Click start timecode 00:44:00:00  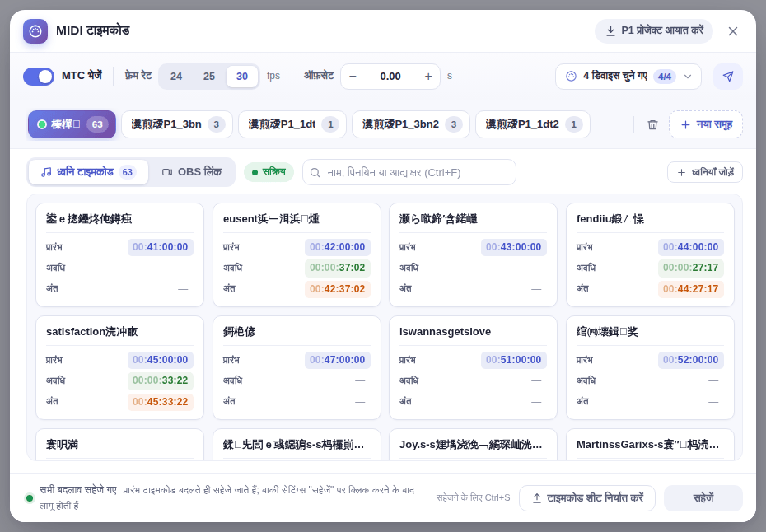[691, 247]
